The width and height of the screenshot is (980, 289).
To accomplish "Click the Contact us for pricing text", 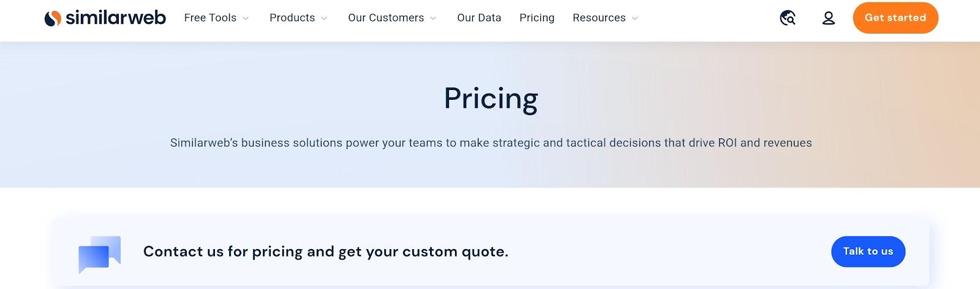I will pos(325,252).
